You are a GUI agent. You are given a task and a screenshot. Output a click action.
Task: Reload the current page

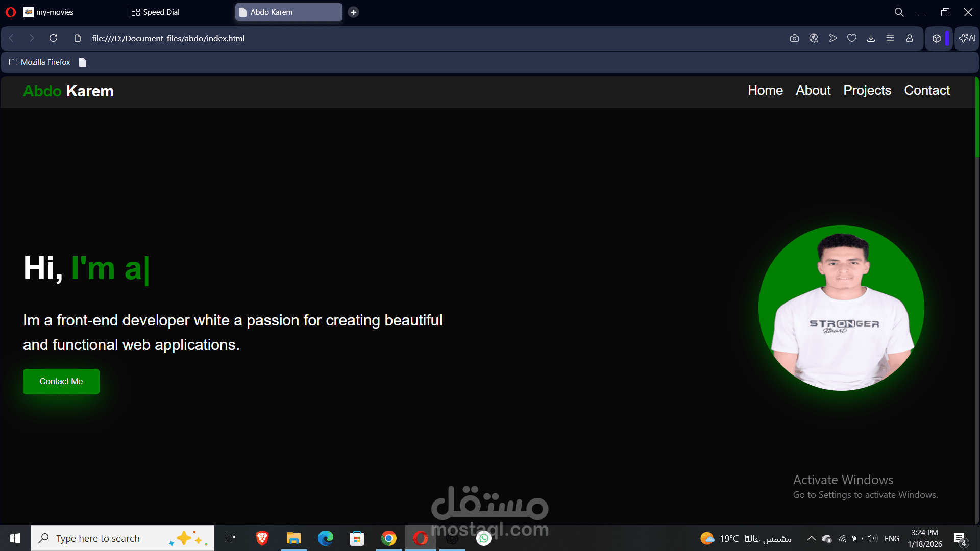pyautogui.click(x=53, y=38)
